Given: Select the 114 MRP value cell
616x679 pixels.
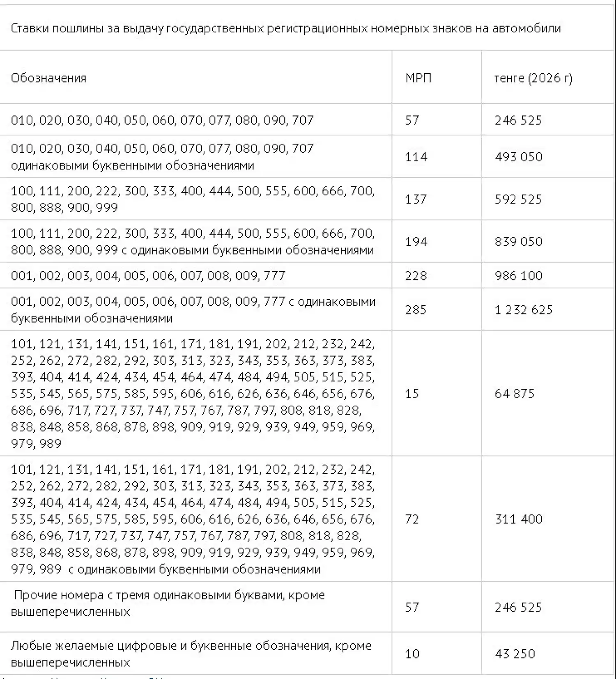Looking at the screenshot, I should pos(416,157).
